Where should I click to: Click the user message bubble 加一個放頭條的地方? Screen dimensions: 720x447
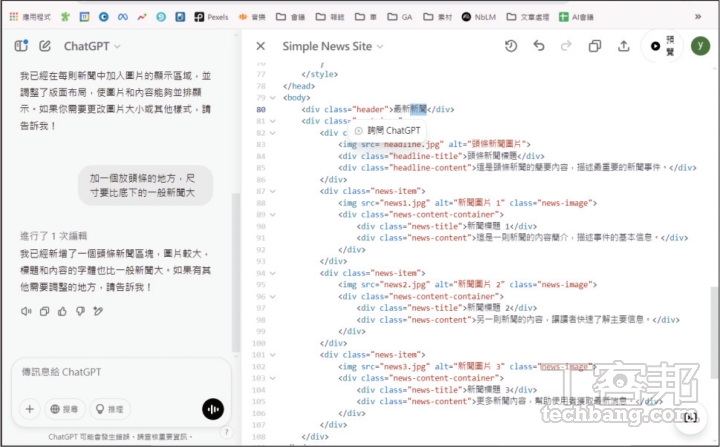pos(145,185)
